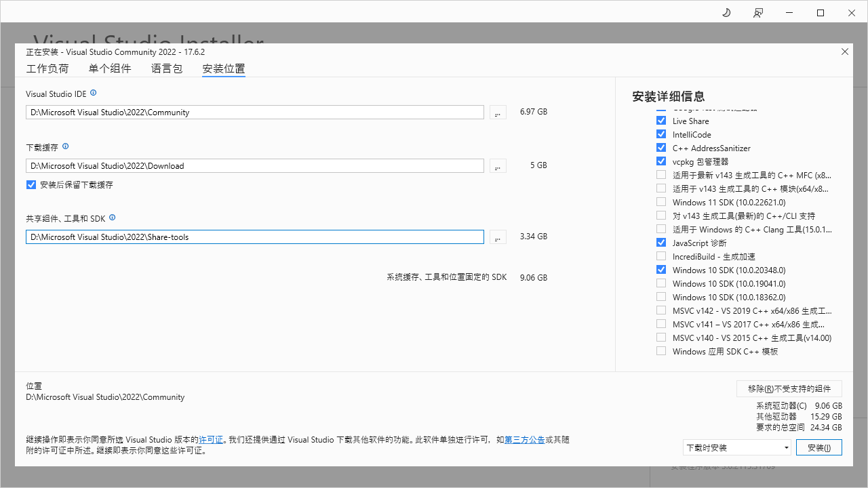
Task: Click info icon next to Visual Studio IDE
Action: point(94,93)
